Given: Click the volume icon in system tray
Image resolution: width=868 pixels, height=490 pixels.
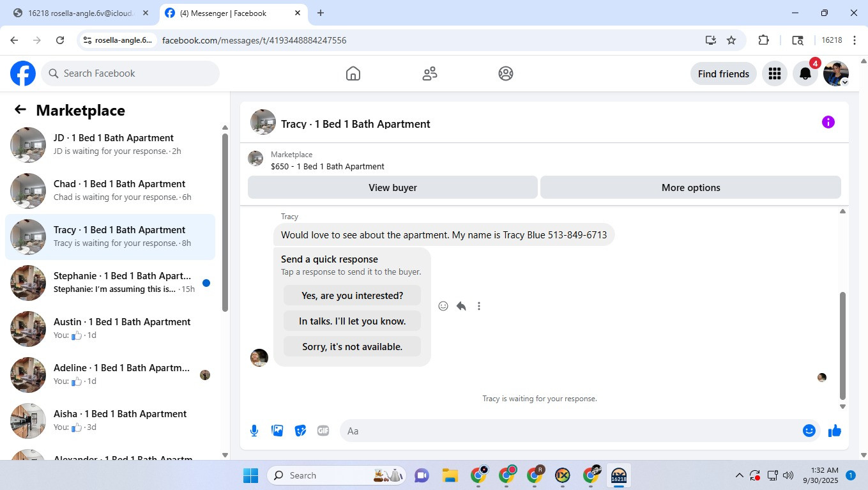Looking at the screenshot, I should point(788,475).
